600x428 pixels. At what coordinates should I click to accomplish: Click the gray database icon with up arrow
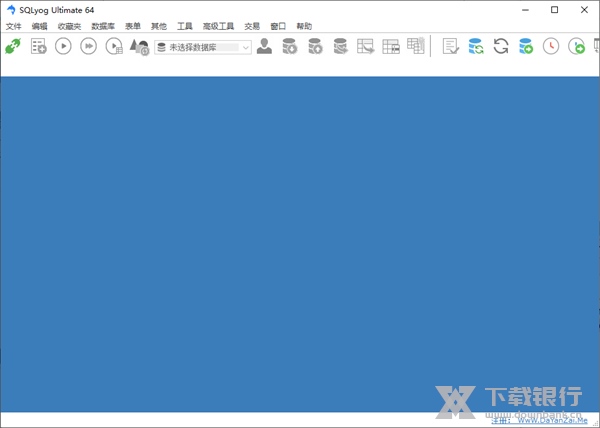(315, 46)
